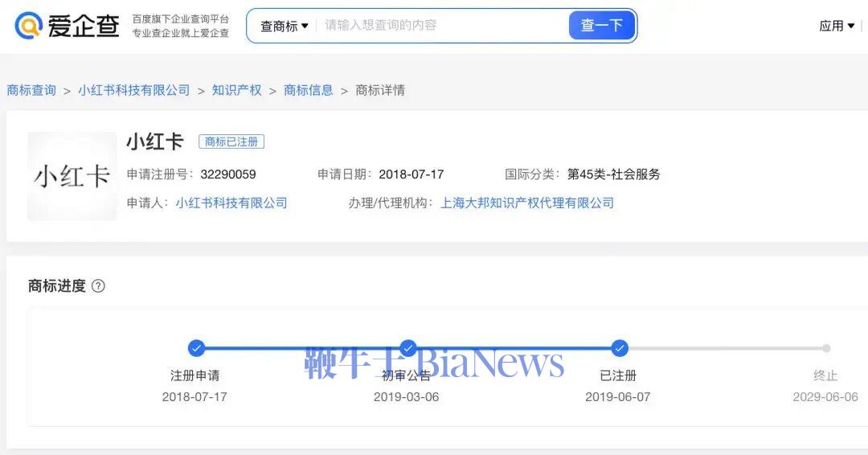The image size is (868, 455).
Task: Open applicant 小红书科技有限公司 link
Action: [x=231, y=203]
